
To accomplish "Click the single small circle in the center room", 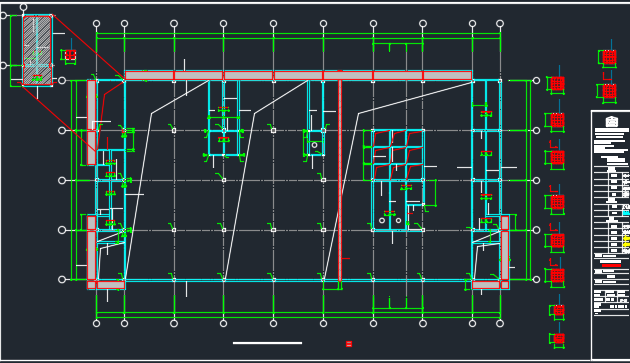I will (x=314, y=145).
